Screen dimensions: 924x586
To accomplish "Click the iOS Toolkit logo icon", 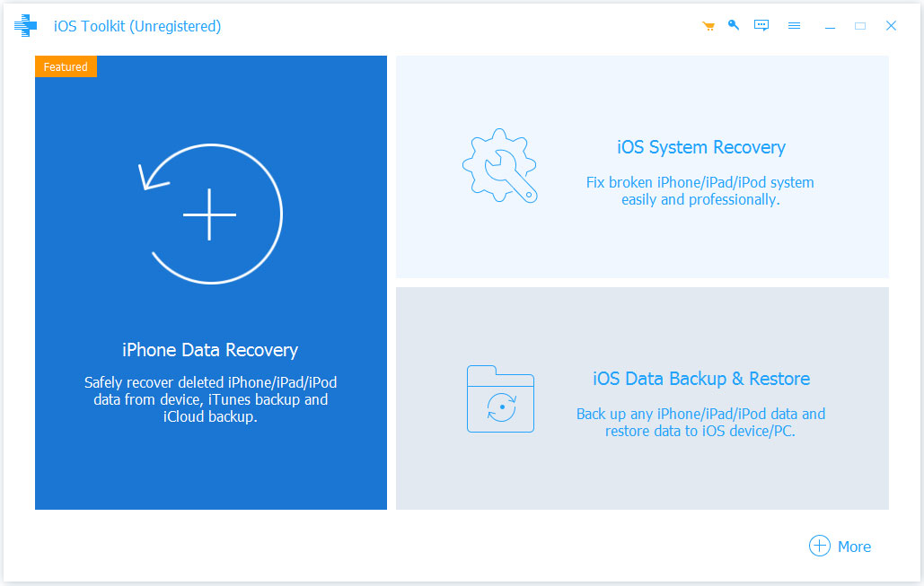I will pos(25,26).
